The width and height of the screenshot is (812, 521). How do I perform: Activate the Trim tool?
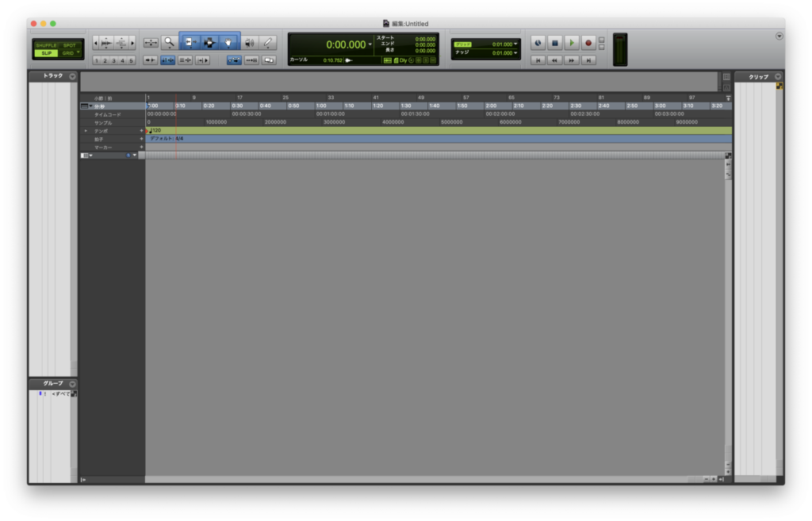click(x=190, y=43)
